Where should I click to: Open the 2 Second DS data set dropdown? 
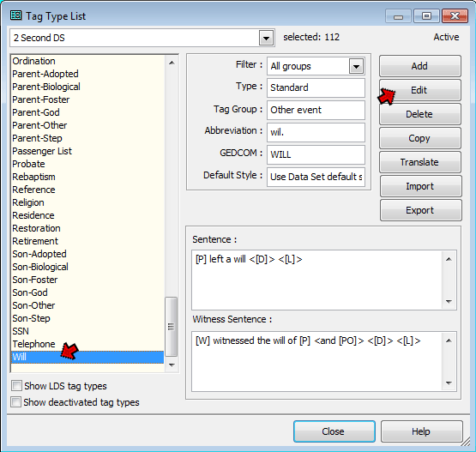pyautogui.click(x=266, y=39)
